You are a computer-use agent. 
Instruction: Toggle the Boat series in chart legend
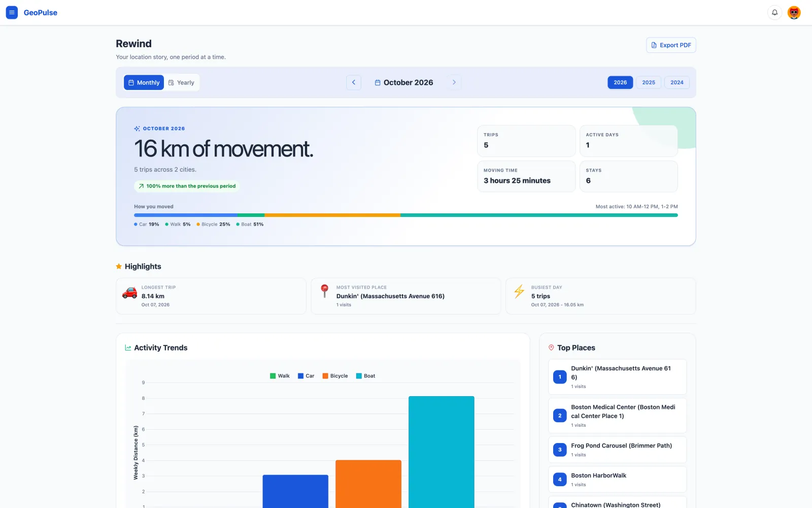click(365, 376)
